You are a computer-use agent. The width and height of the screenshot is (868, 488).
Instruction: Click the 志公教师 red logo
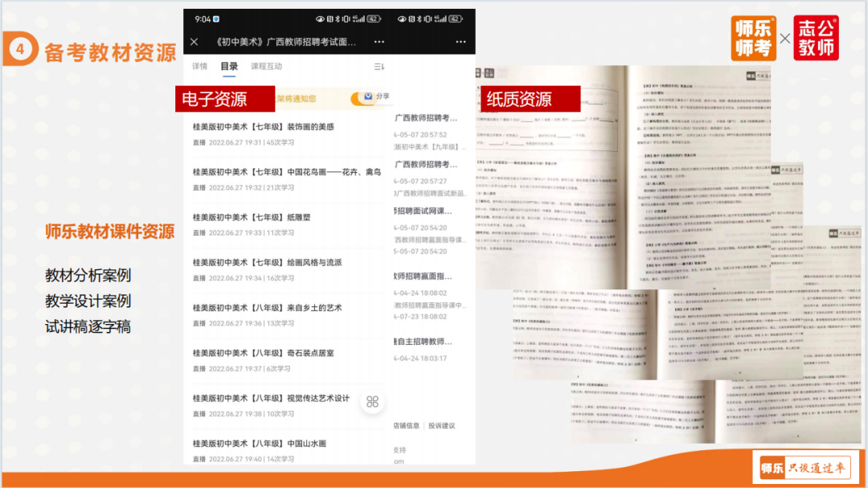(816, 39)
